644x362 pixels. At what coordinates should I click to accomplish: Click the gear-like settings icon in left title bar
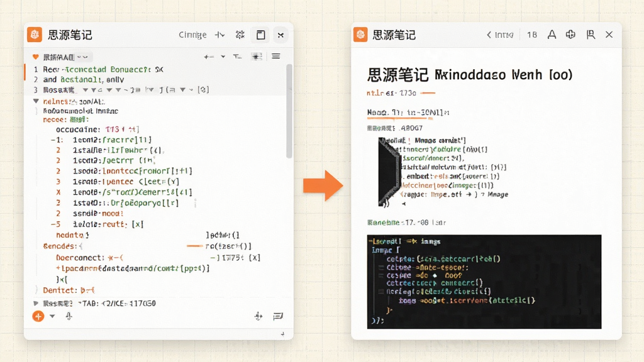tap(240, 35)
